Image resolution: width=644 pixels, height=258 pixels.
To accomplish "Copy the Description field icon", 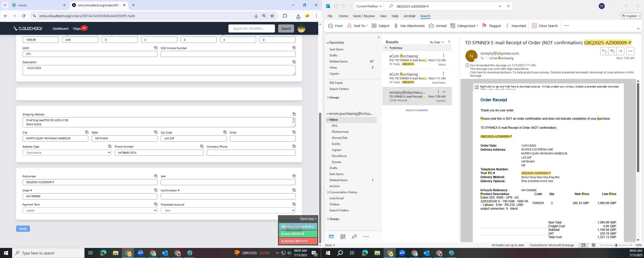I will [x=294, y=62].
